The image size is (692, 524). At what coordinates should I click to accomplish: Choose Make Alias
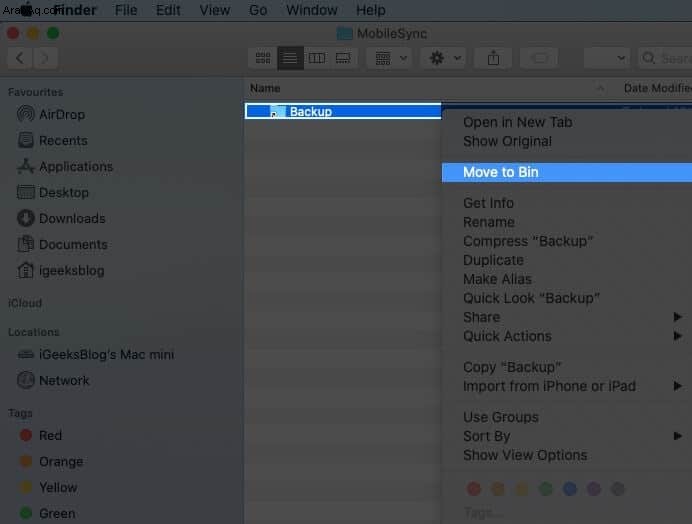tap(497, 279)
